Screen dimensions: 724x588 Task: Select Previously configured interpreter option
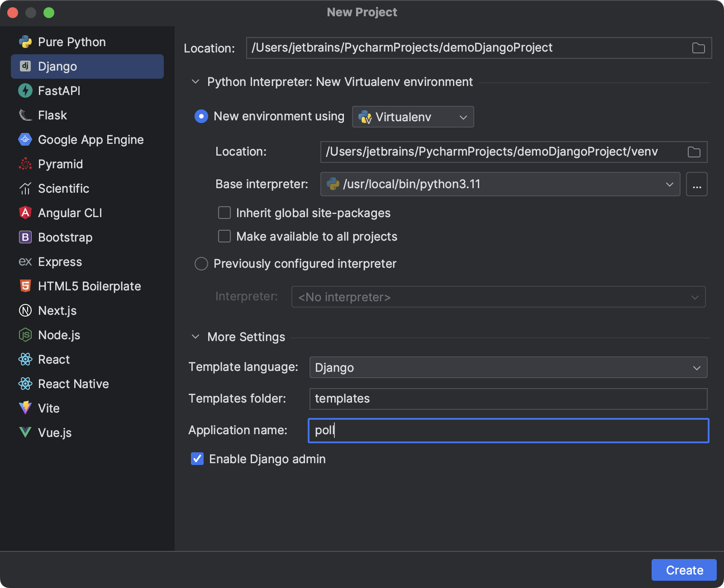coord(201,264)
